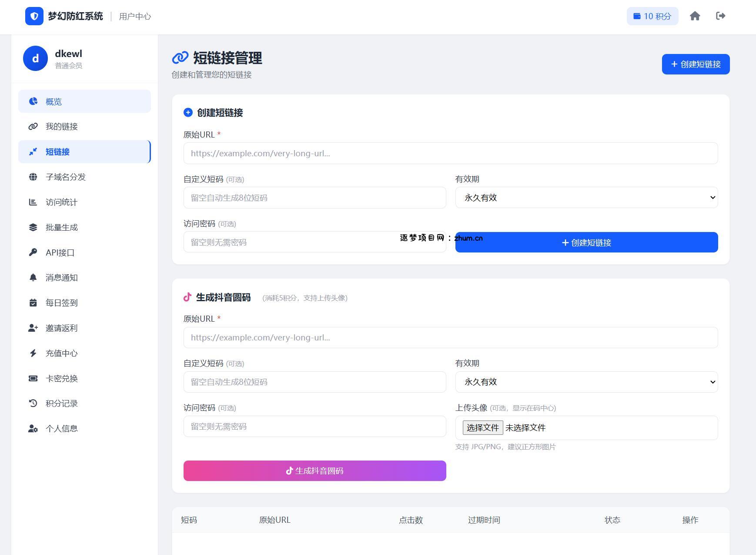Click the 10 积分 points badge

[652, 16]
